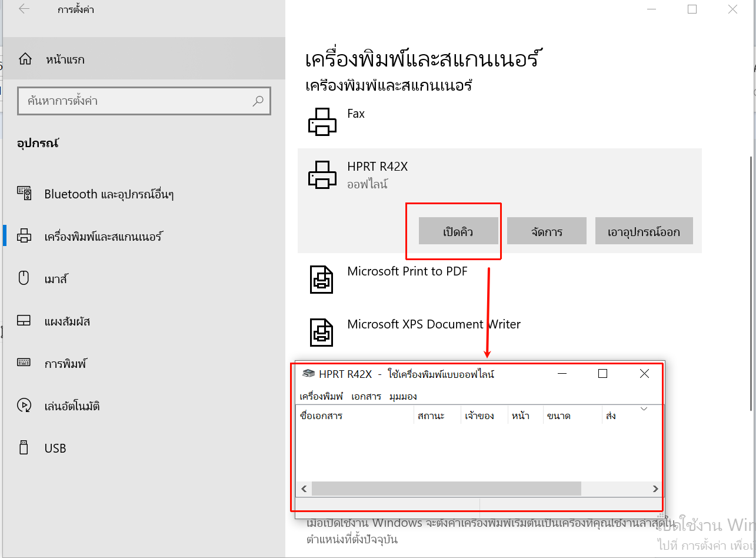Select Microsoft XPS Document Writer icon
Viewport: 756px width, 558px height.
click(322, 331)
